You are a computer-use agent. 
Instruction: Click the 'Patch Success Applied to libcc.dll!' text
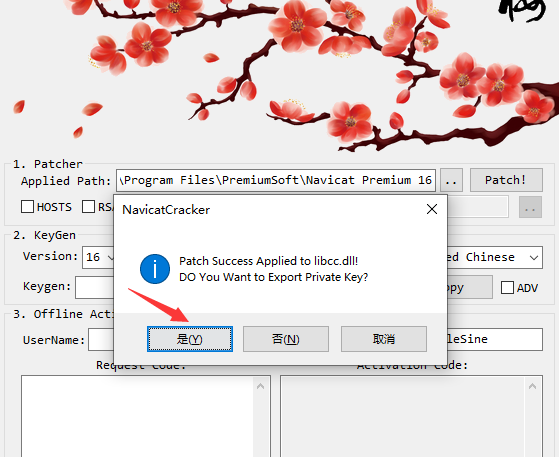tap(268, 261)
